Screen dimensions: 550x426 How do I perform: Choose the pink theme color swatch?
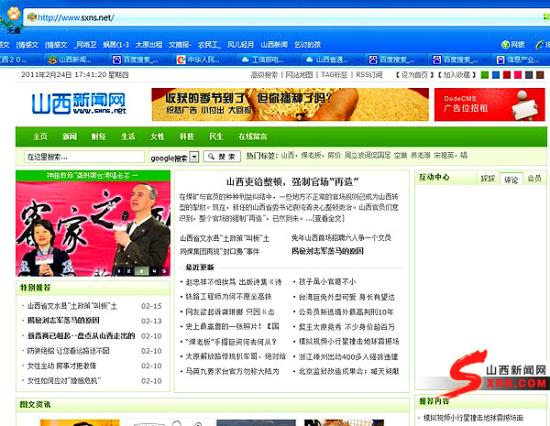coord(518,75)
